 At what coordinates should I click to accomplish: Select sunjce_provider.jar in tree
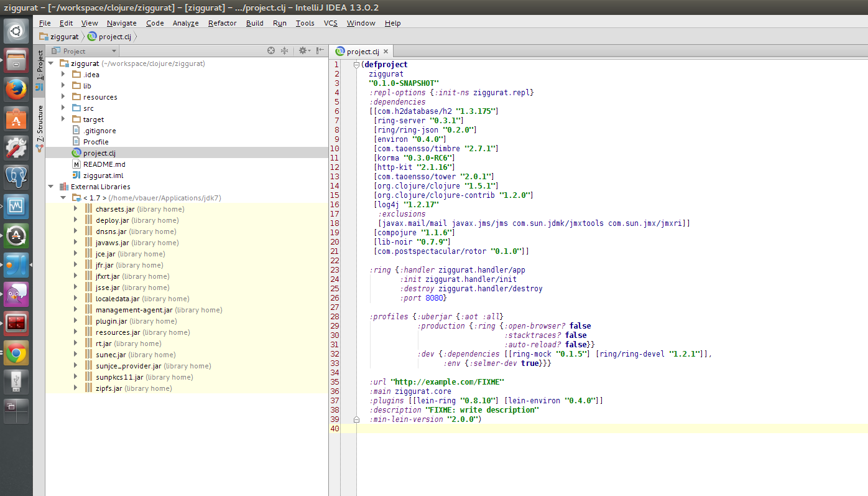[129, 366]
